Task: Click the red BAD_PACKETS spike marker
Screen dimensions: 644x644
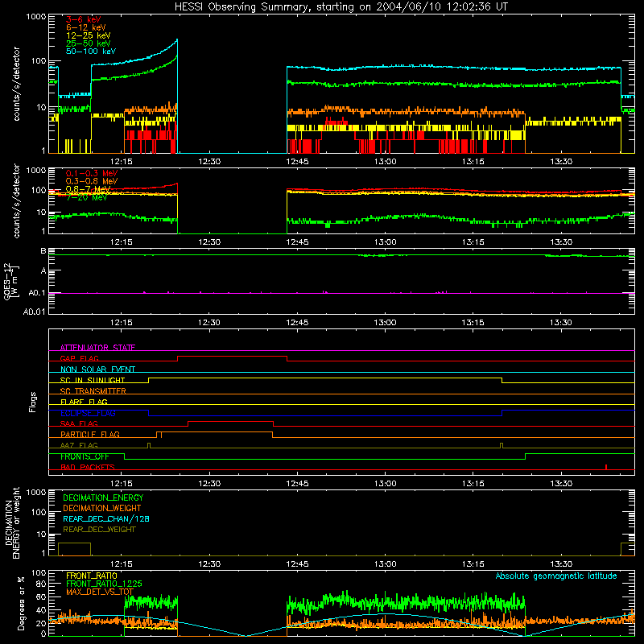Action: coord(606,467)
